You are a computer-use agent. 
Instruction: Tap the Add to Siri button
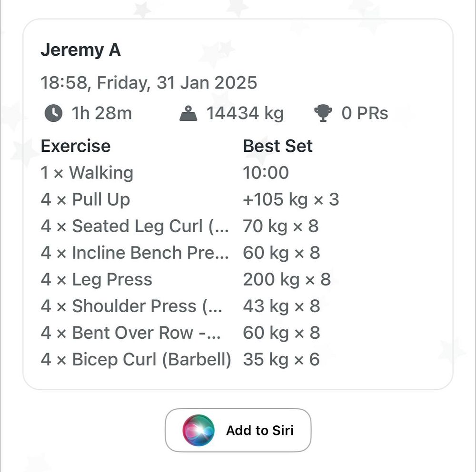[238, 430]
